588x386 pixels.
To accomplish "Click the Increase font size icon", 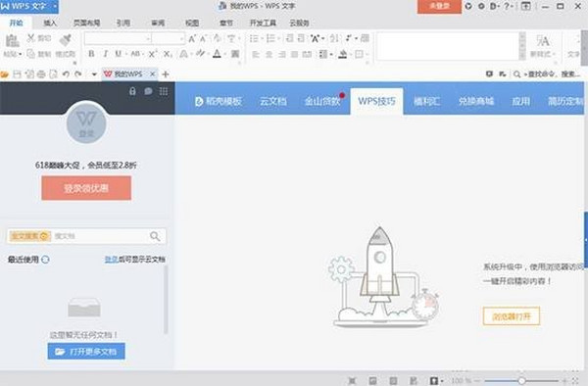I will pos(192,38).
